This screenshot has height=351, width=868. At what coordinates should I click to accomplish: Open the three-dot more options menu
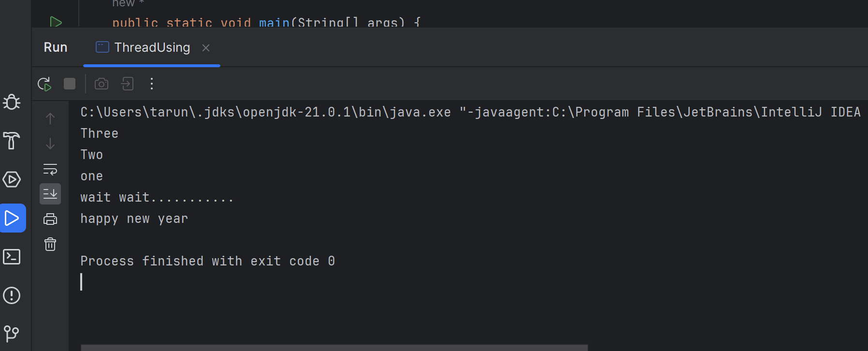point(152,84)
